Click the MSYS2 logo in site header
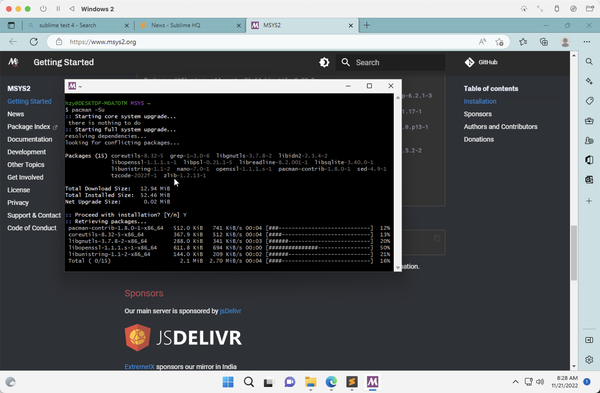Viewport: 600px width, 393px height. pos(13,62)
